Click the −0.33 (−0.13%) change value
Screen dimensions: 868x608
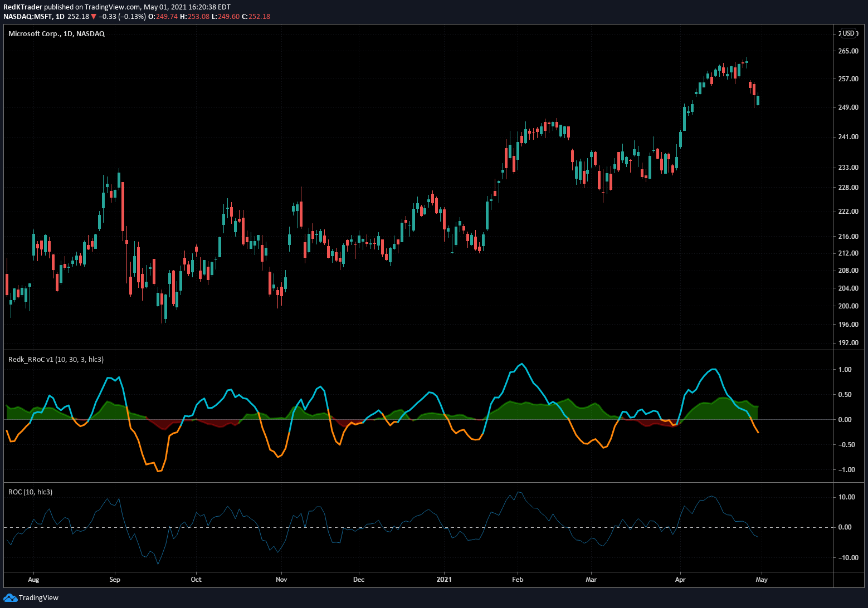point(122,16)
